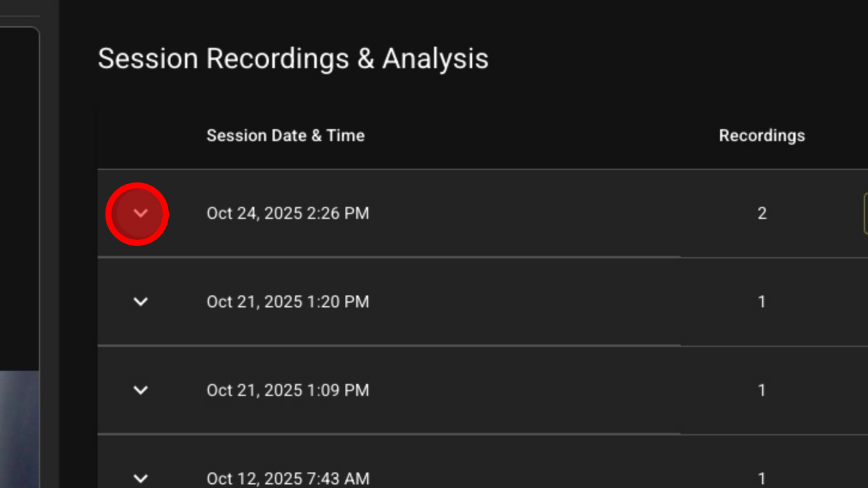
Task: Sort by the Session Date & Time header
Action: 286,136
